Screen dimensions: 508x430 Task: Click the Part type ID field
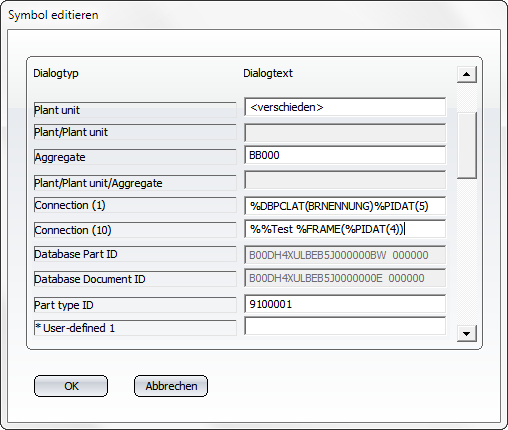(345, 304)
